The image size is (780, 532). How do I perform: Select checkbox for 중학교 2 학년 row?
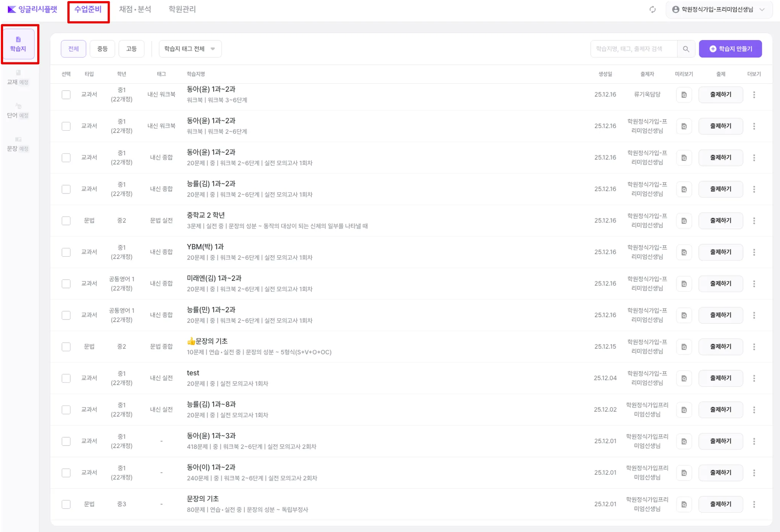66,221
